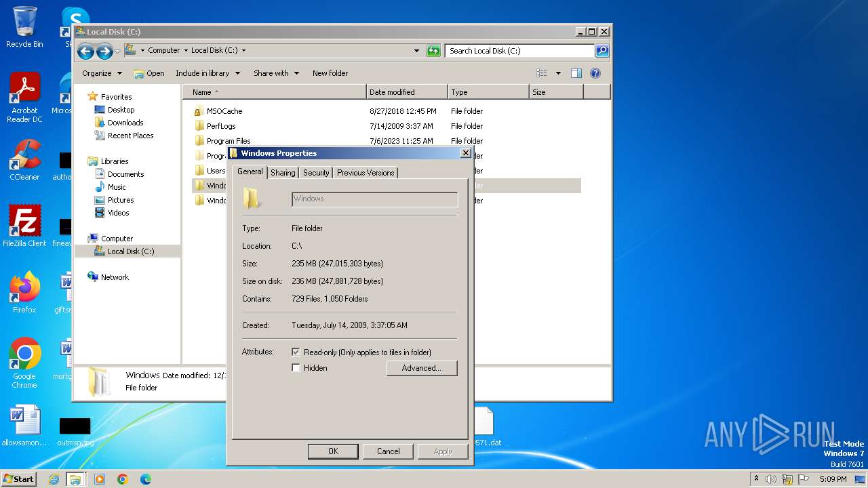The height and width of the screenshot is (488, 868).
Task: Click the Open toolbar command
Action: coord(149,73)
